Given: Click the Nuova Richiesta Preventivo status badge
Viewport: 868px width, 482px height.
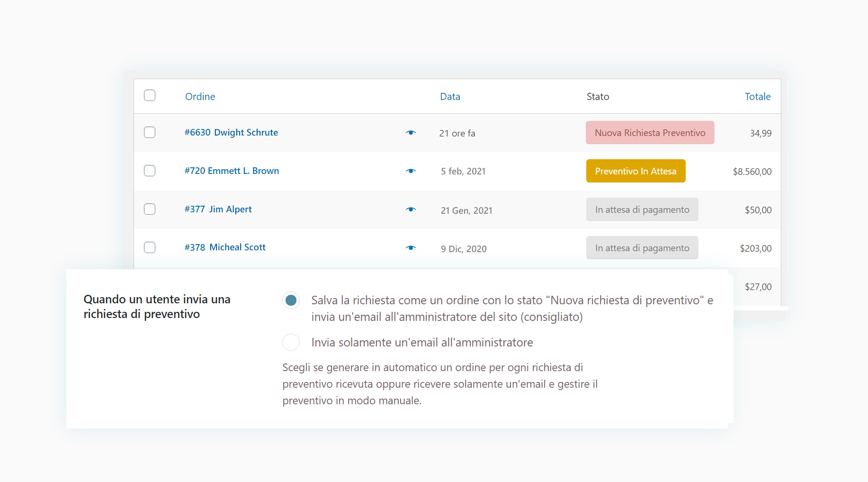Looking at the screenshot, I should 650,133.
